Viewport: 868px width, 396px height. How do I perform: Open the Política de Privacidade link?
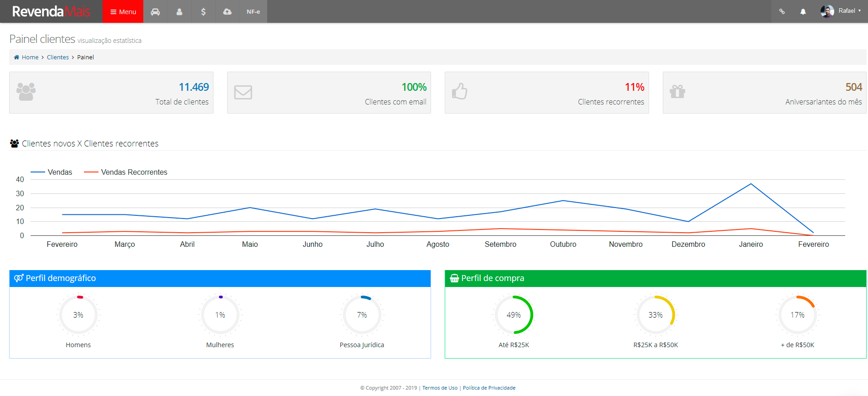[x=489, y=388]
